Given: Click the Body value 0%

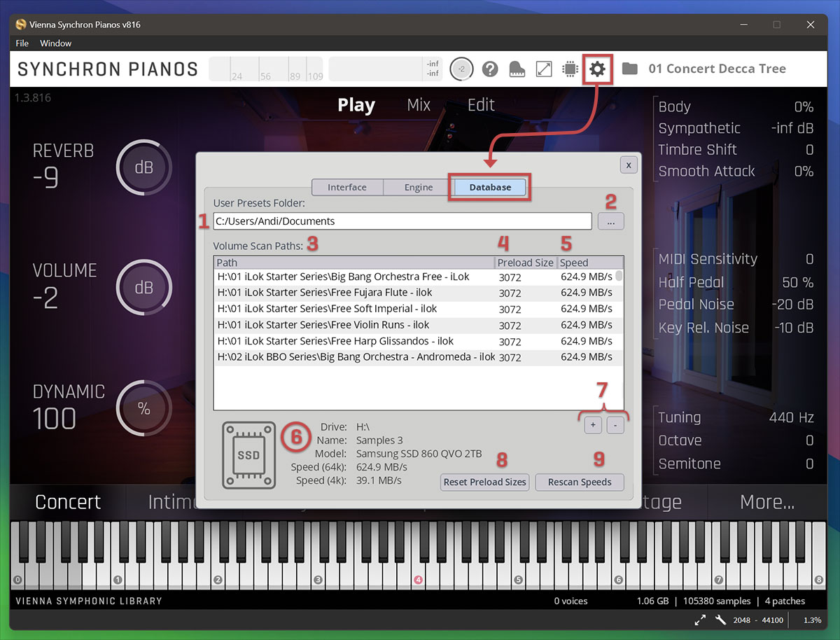Looking at the screenshot, I should coord(804,107).
